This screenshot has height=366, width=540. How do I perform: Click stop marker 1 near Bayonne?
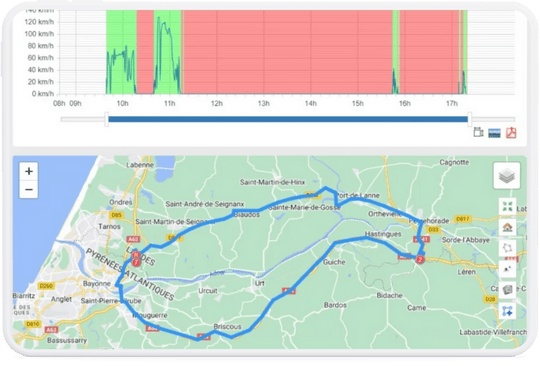point(136,262)
